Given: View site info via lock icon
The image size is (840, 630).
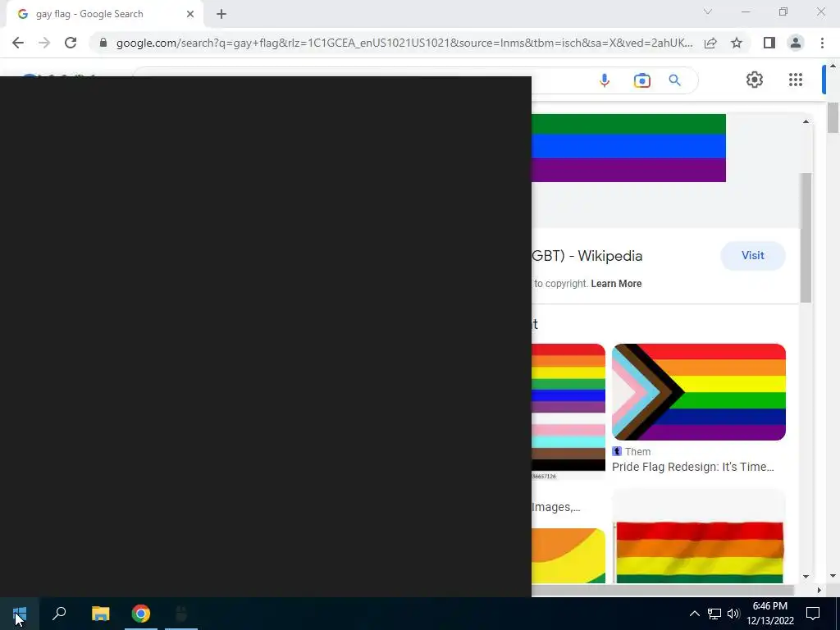Looking at the screenshot, I should pyautogui.click(x=103, y=43).
